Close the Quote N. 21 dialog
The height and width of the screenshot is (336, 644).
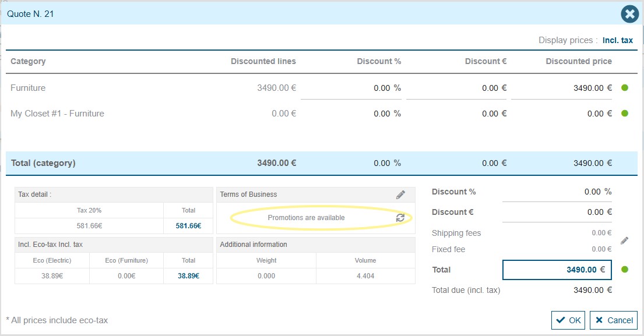(x=629, y=14)
